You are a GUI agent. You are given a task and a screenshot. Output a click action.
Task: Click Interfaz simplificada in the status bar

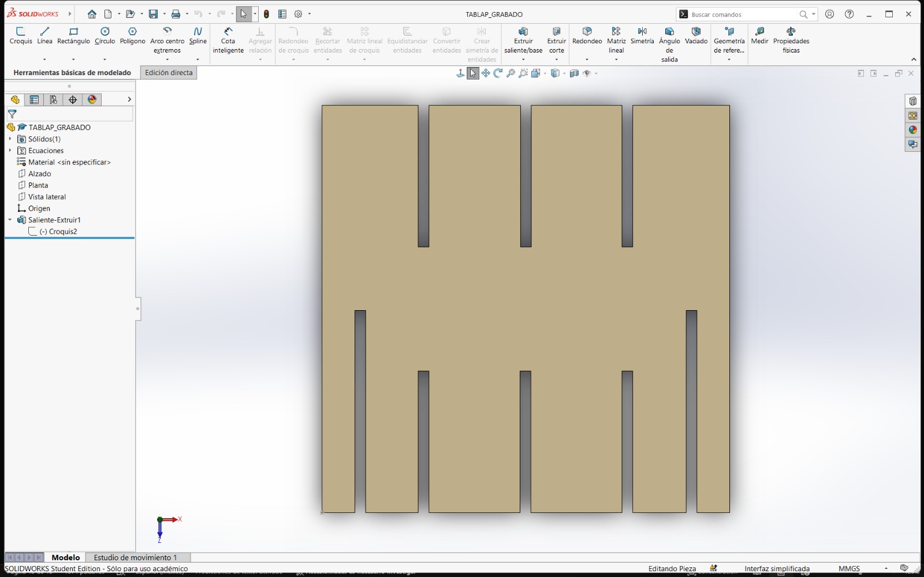tap(776, 568)
